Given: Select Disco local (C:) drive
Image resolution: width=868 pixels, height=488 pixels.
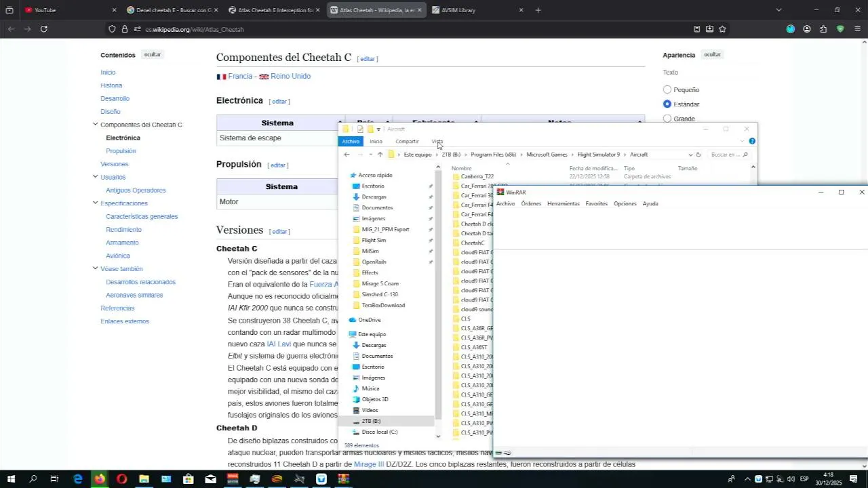Looking at the screenshot, I should (380, 432).
